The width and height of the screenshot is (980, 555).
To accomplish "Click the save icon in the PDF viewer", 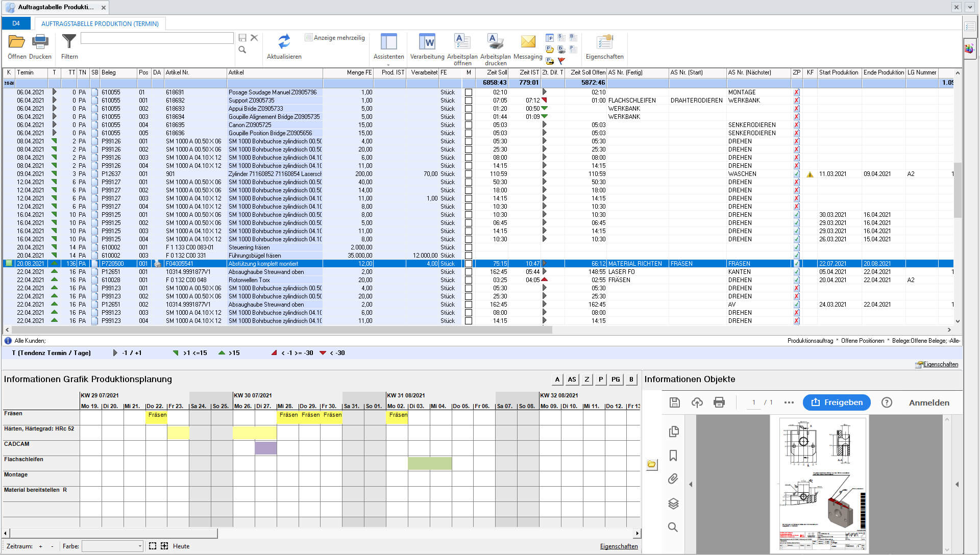I will pos(674,402).
